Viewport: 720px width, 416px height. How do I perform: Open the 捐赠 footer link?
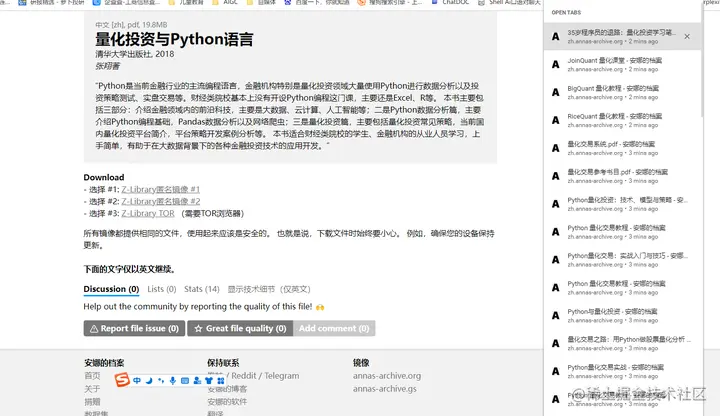pyautogui.click(x=92, y=402)
